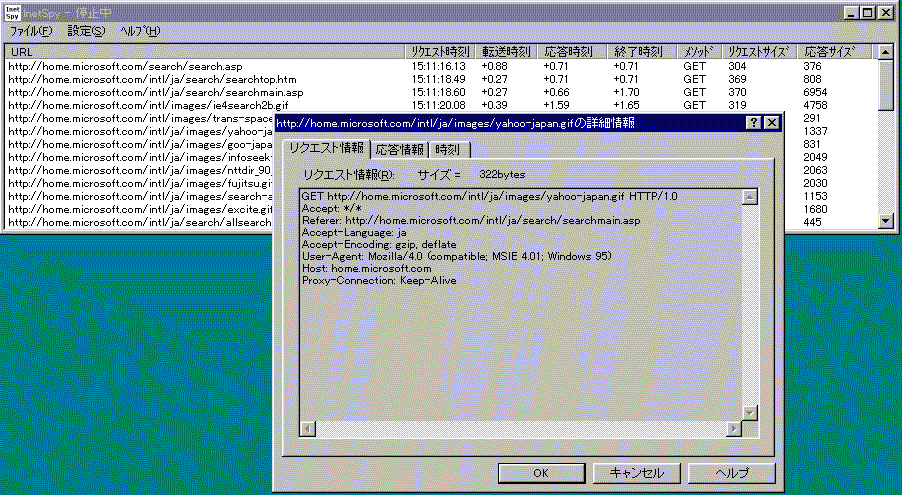
Task: Click the Referer line in request text
Action: 471,220
